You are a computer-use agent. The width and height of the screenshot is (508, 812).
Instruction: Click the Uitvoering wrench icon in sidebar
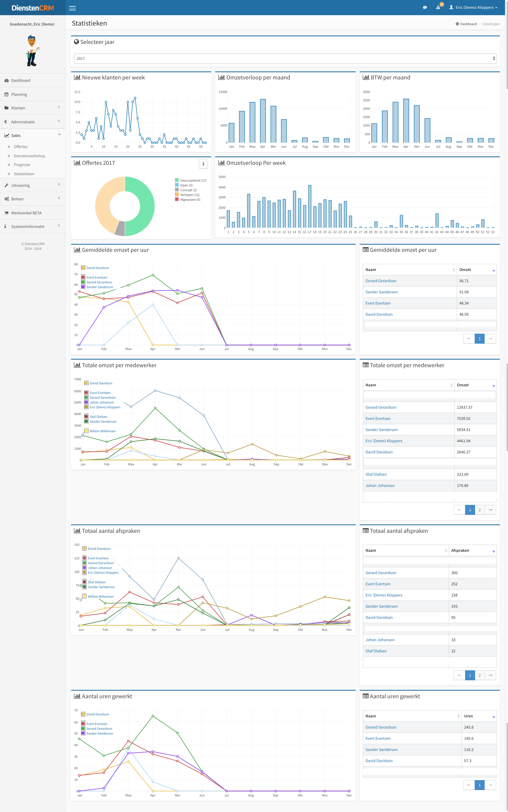coord(6,185)
